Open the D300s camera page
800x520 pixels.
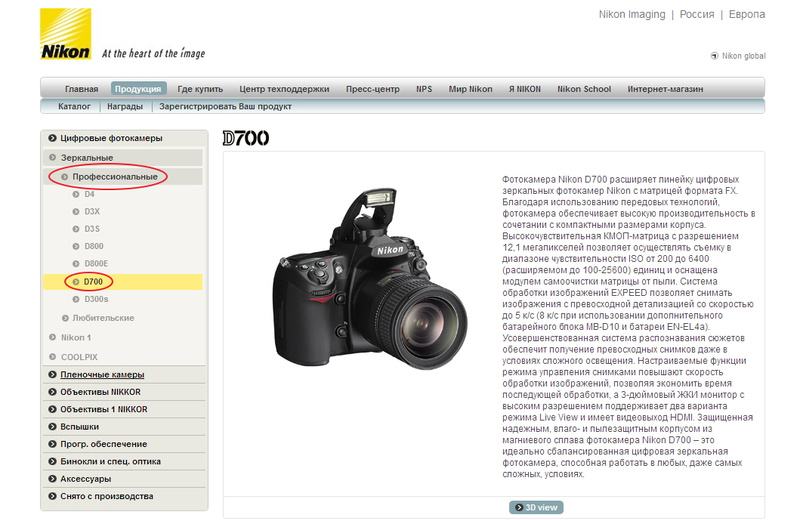[96, 299]
